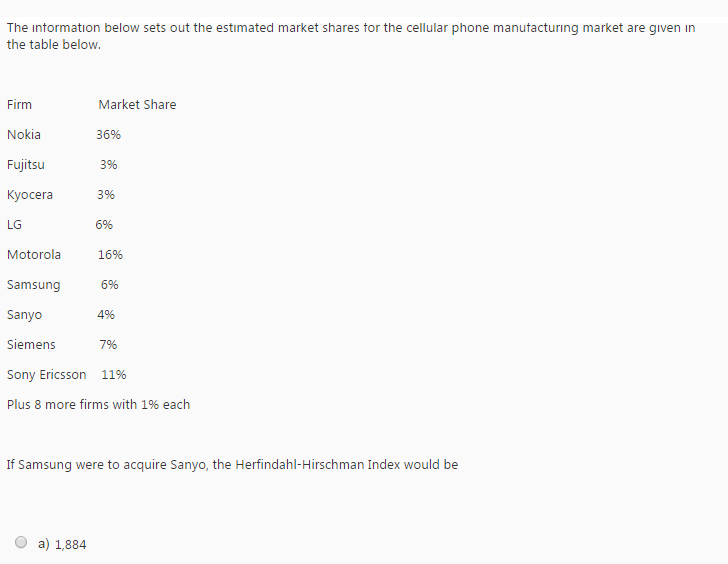Click the Fujitsu firm name

pyautogui.click(x=26, y=165)
